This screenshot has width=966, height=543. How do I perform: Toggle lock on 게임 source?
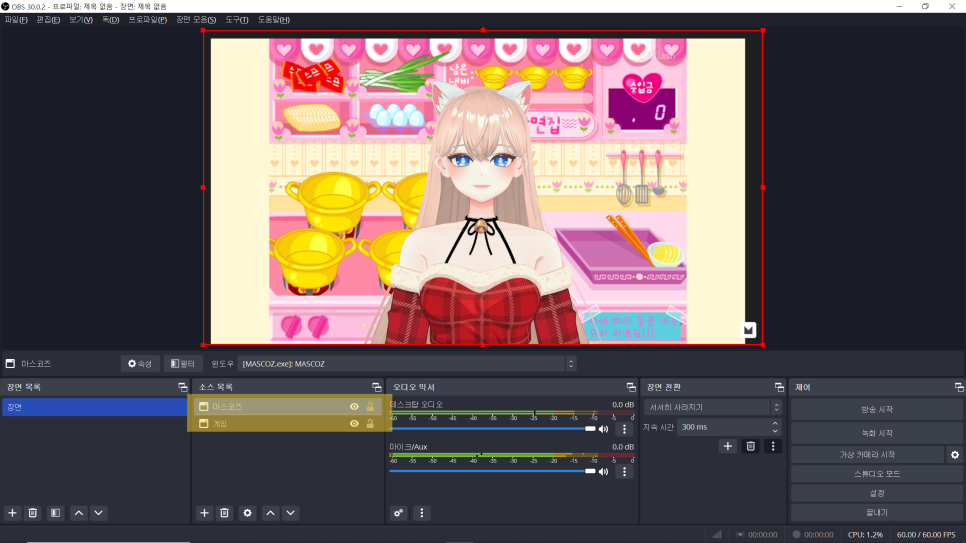pos(370,423)
